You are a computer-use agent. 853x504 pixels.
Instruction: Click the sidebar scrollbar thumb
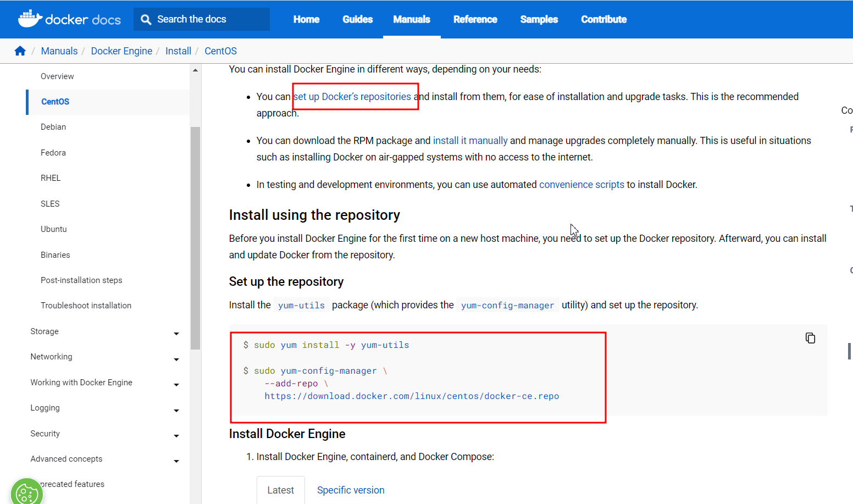pyautogui.click(x=195, y=238)
